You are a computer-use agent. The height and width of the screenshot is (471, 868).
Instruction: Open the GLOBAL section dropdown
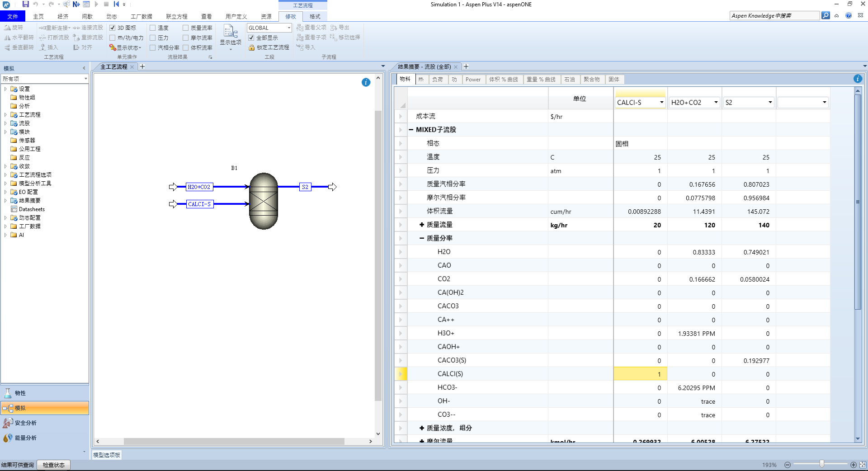click(289, 28)
